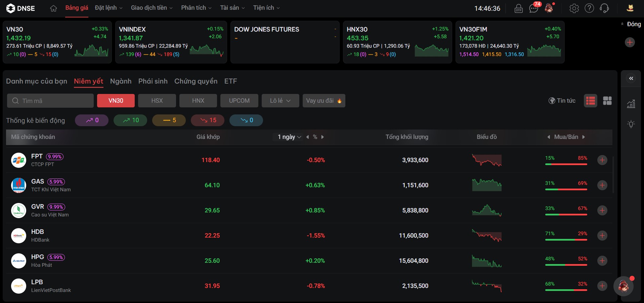This screenshot has height=303, width=644.
Task: Open the mascot notification icon in header
Action: click(549, 8)
